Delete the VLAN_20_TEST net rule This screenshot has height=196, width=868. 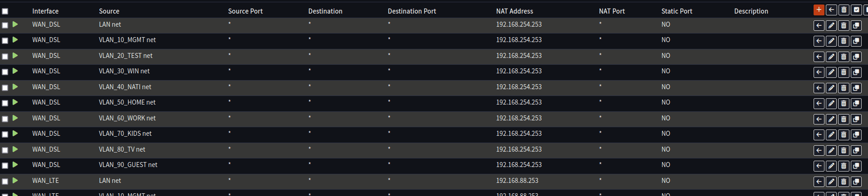pyautogui.click(x=844, y=57)
